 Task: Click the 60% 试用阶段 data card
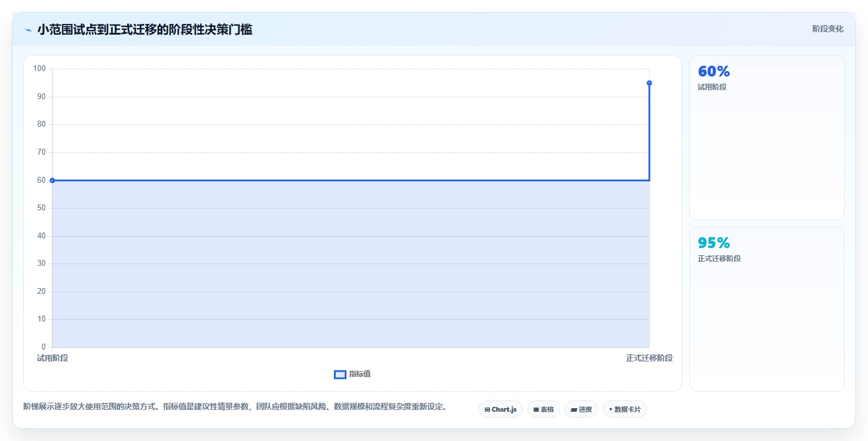[x=767, y=138]
